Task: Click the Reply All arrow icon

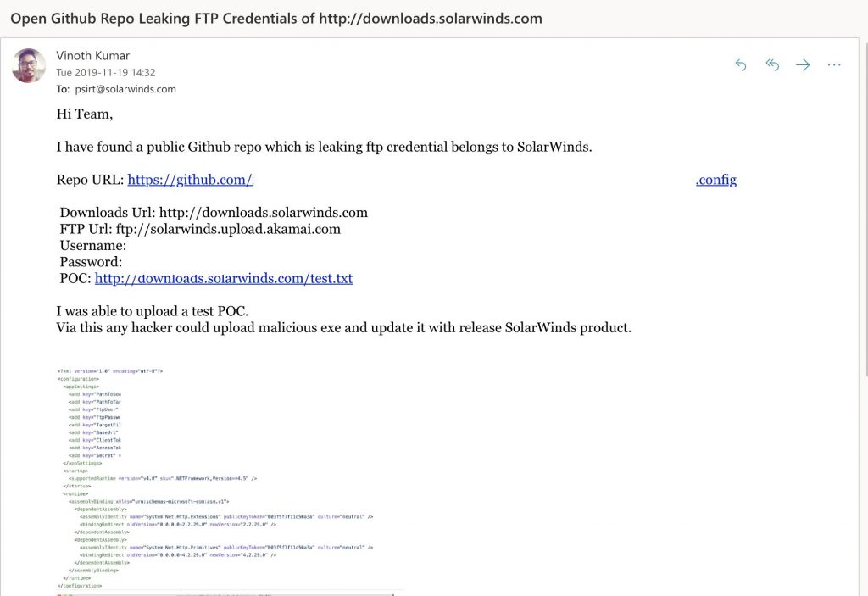Action: (772, 65)
